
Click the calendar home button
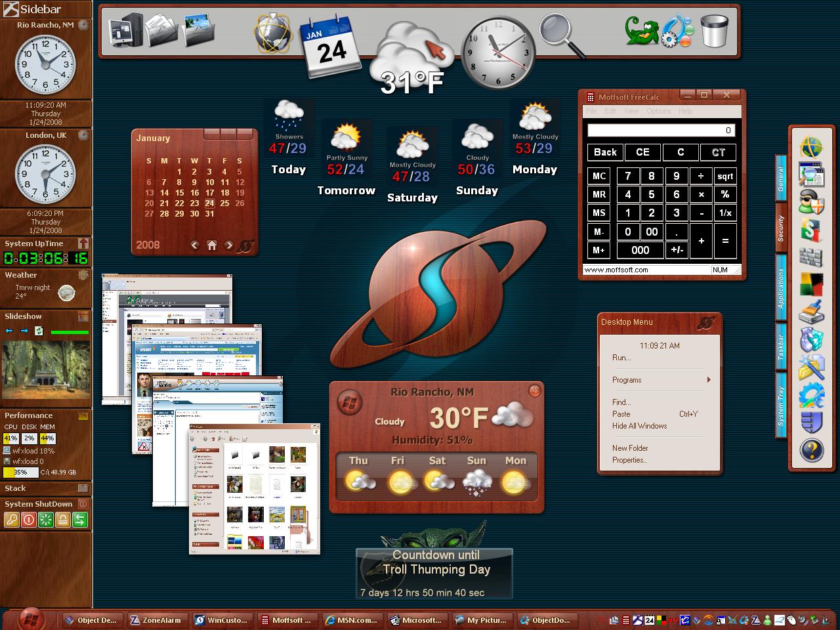pyautogui.click(x=211, y=245)
